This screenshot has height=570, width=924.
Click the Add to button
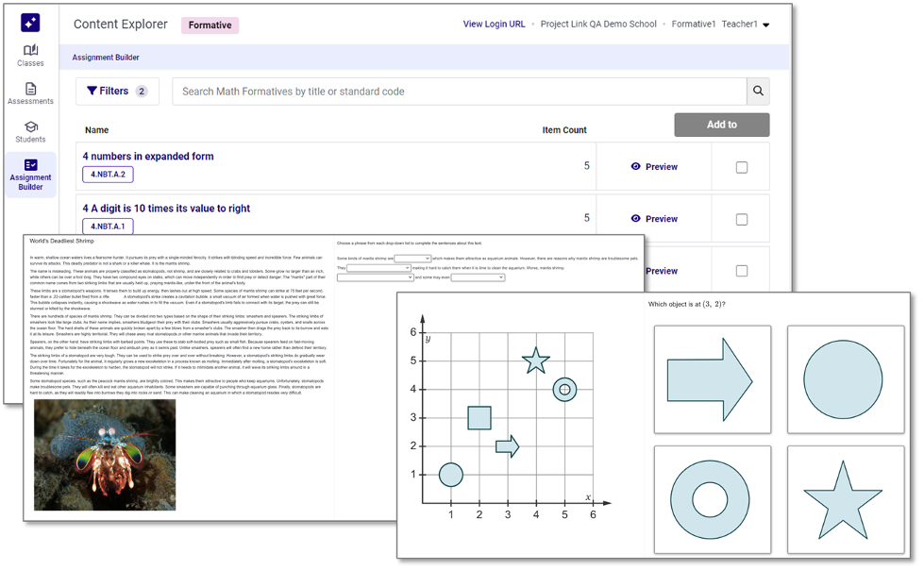click(x=721, y=125)
